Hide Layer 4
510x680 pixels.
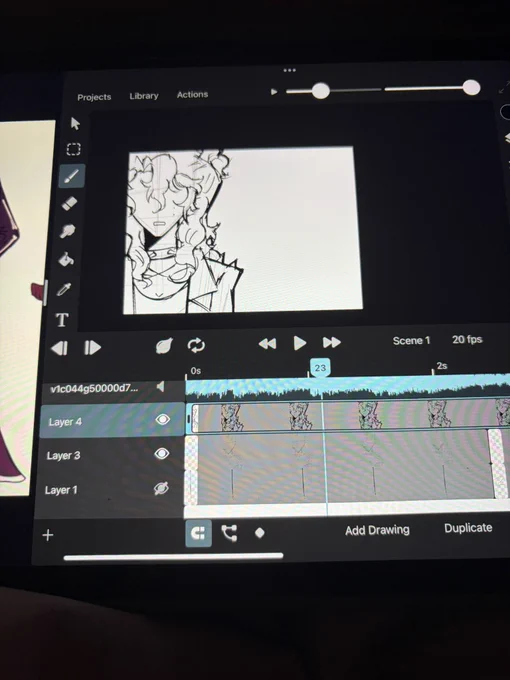162,419
